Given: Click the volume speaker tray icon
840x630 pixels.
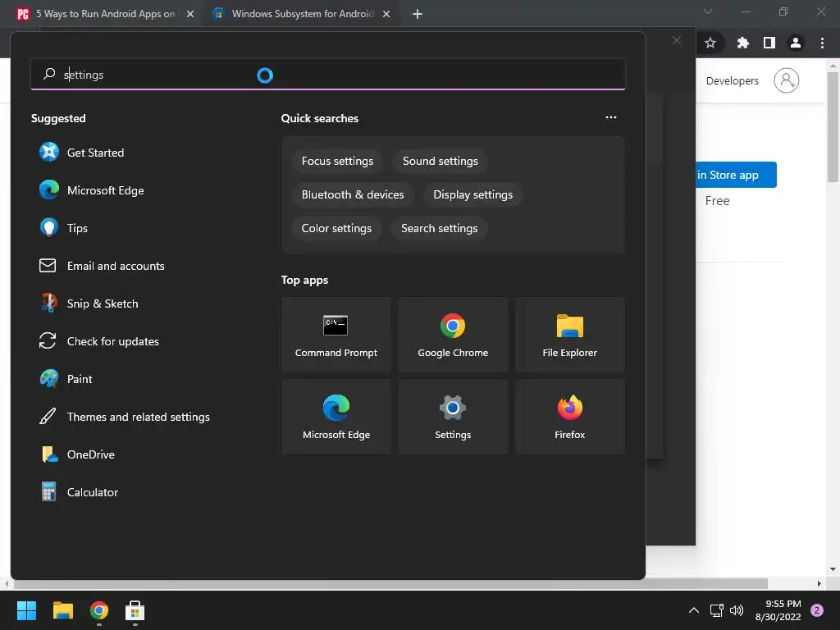Looking at the screenshot, I should click(x=737, y=610).
